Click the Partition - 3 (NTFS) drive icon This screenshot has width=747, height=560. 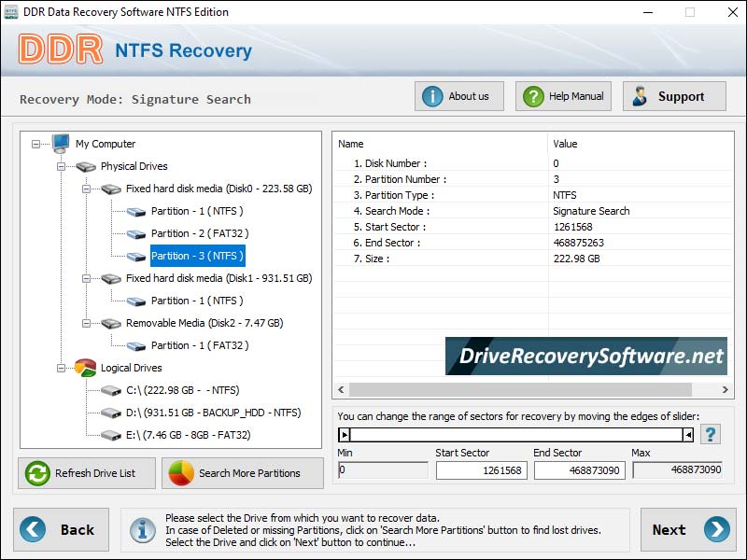coord(136,256)
